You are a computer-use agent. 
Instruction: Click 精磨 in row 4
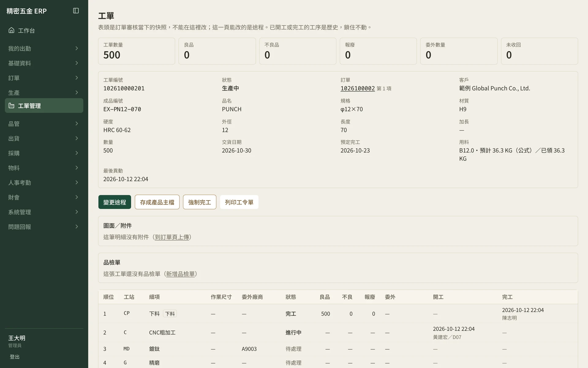click(x=154, y=363)
